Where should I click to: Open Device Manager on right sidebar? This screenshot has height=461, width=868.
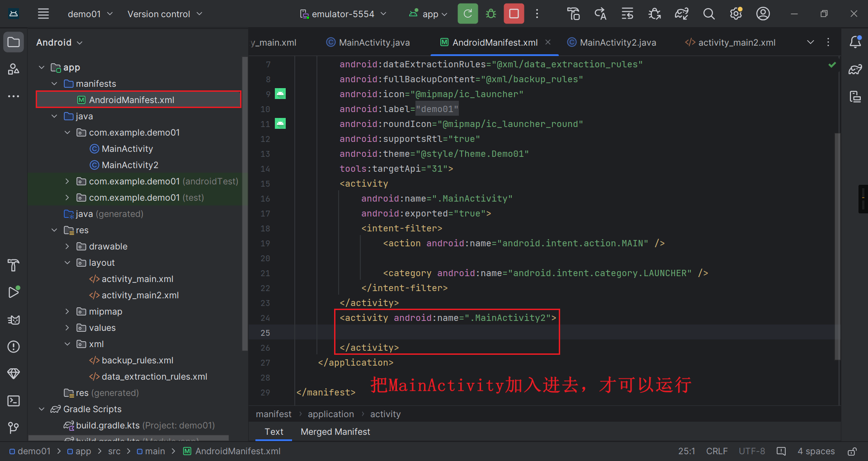855,96
